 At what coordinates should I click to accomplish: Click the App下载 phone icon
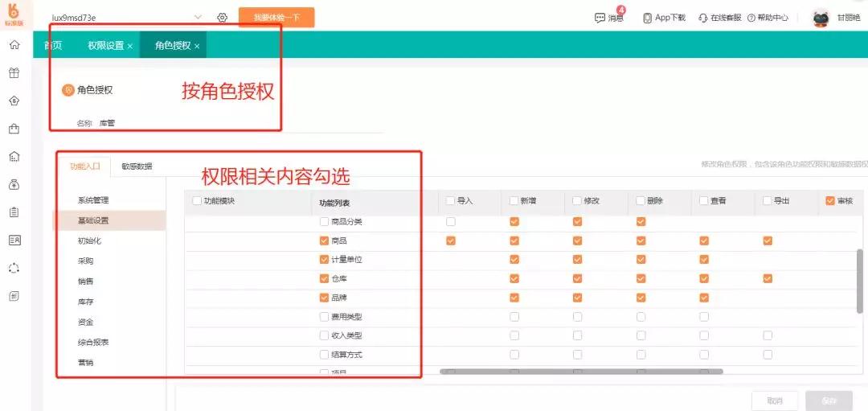point(647,18)
